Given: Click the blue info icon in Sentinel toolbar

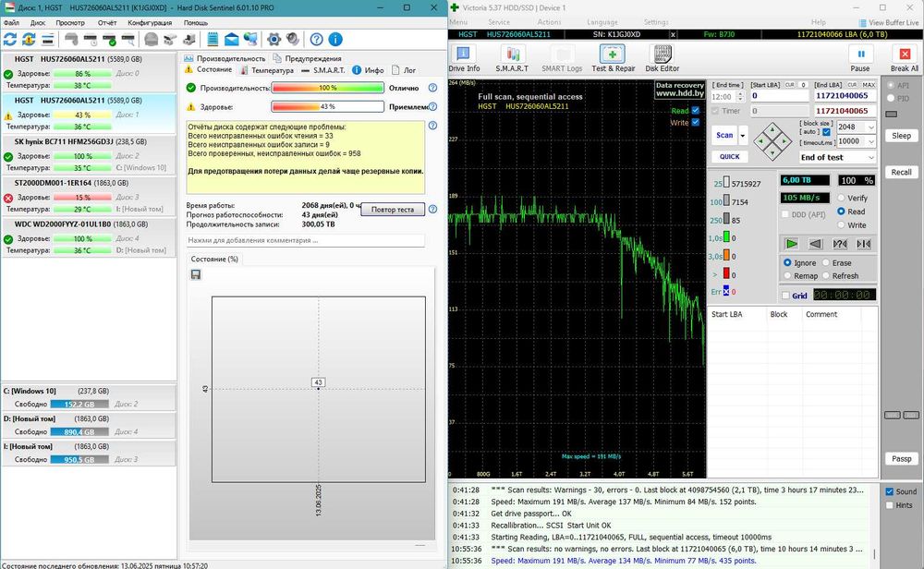Looking at the screenshot, I should pos(335,40).
